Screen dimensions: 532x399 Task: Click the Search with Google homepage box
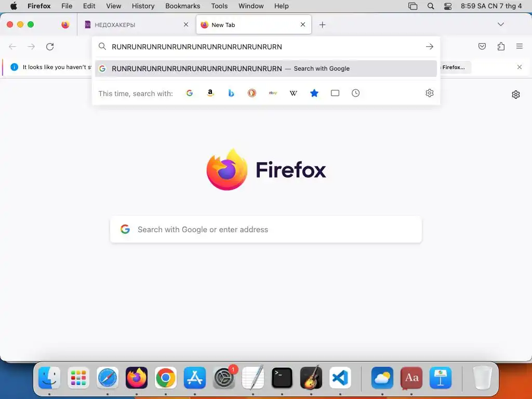click(x=266, y=229)
